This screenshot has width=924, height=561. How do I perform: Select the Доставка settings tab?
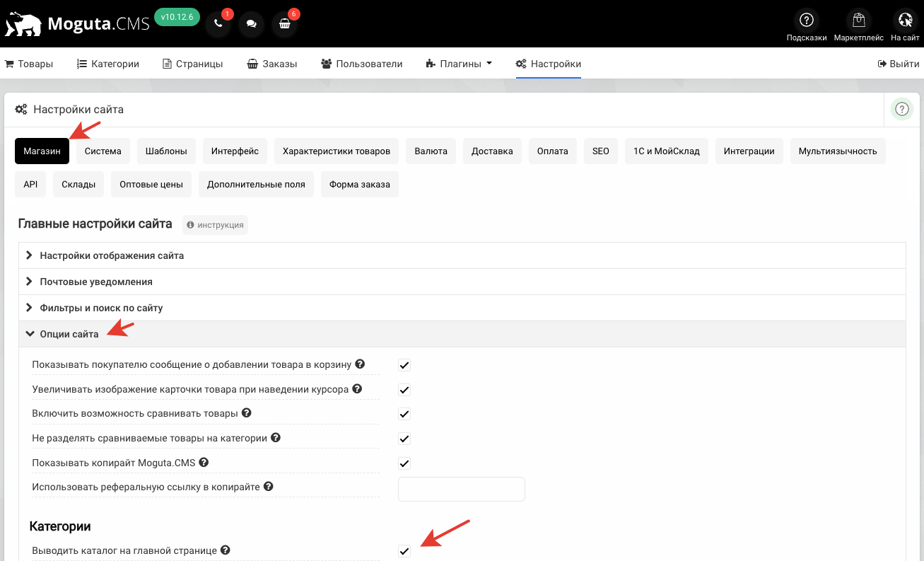point(492,151)
